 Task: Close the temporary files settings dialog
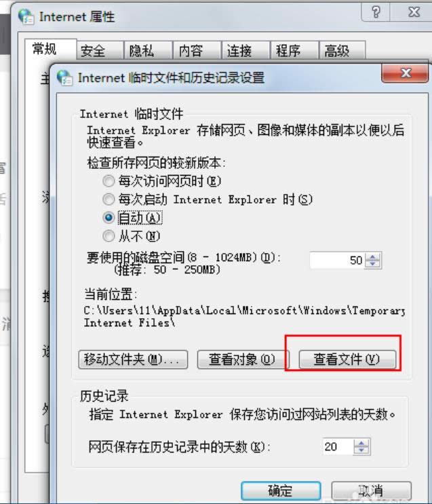tap(405, 73)
